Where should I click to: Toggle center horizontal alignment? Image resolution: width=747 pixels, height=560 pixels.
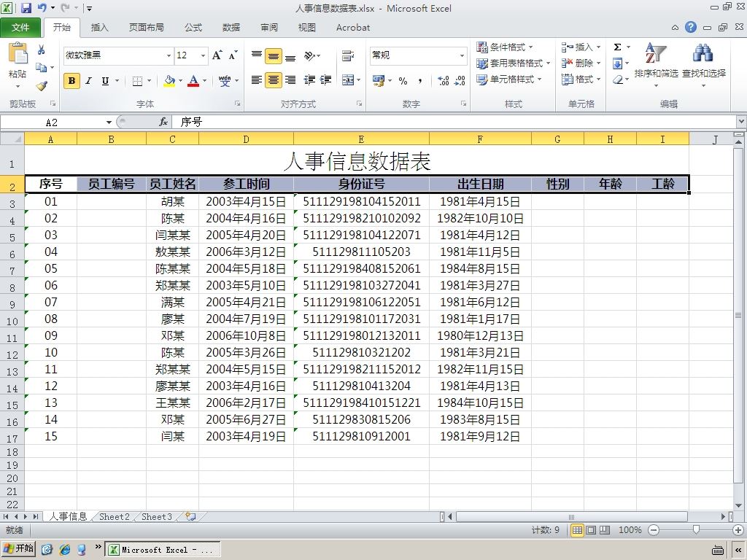pyautogui.click(x=274, y=80)
